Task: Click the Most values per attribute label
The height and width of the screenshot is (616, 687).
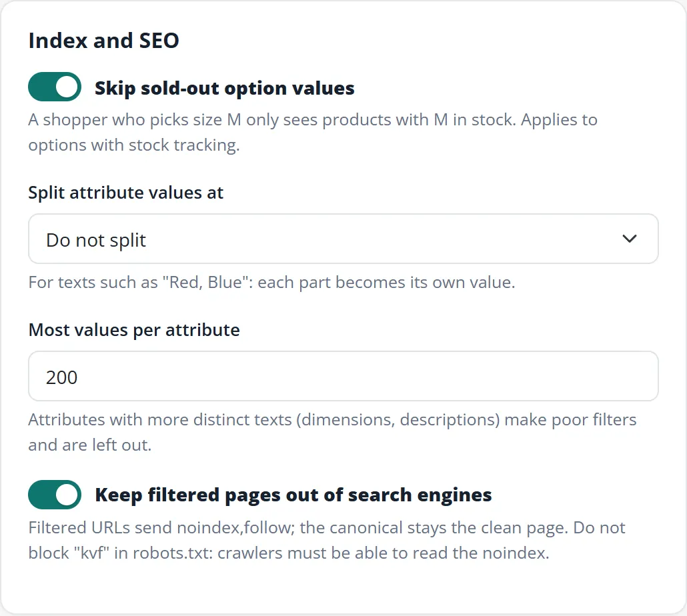Action: click(134, 330)
